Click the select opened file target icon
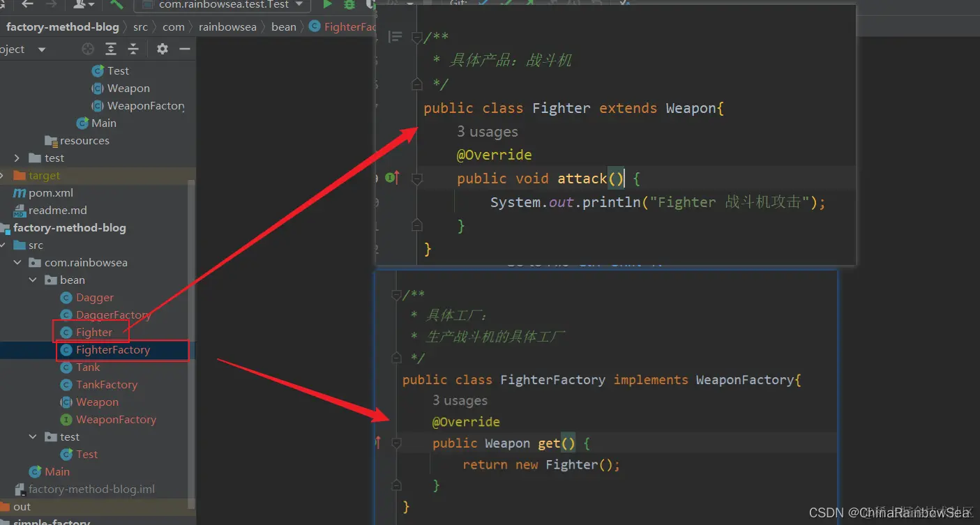 88,49
